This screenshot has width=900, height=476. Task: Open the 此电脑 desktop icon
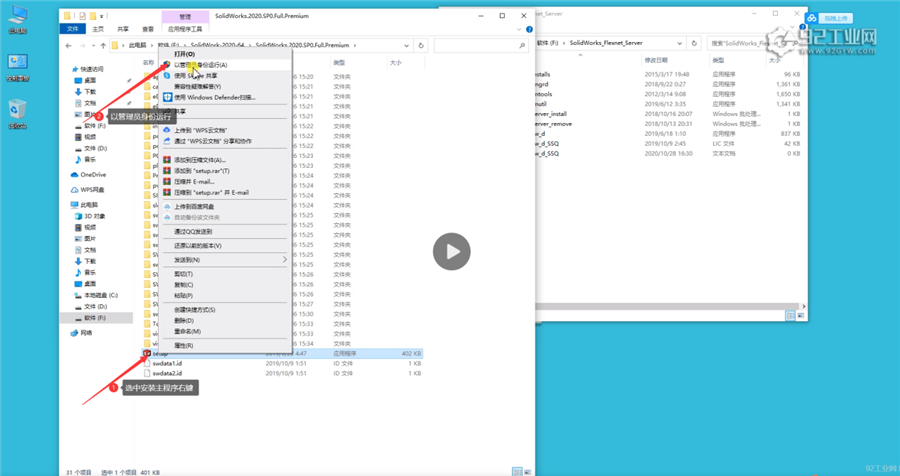click(x=18, y=18)
